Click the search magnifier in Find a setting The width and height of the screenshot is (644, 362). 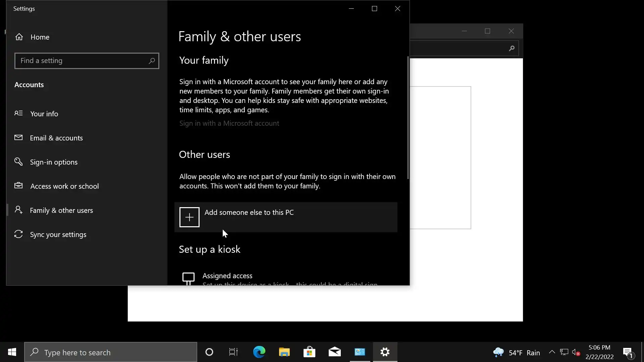click(x=152, y=61)
